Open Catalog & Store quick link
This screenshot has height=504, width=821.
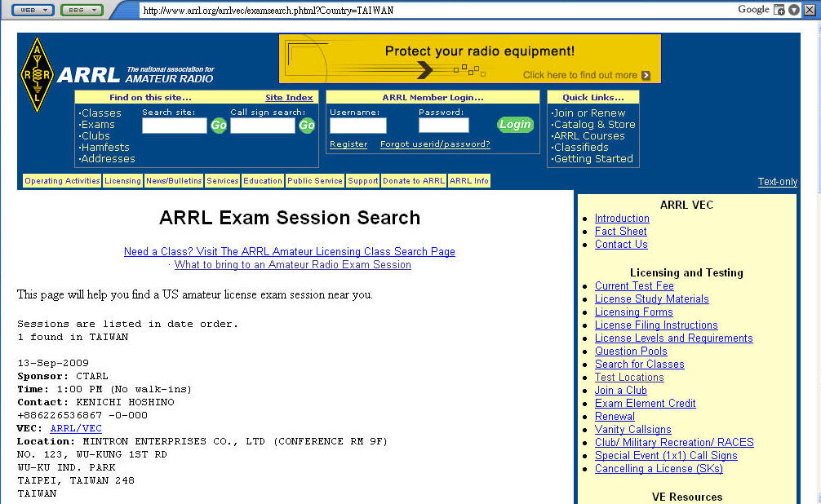593,125
